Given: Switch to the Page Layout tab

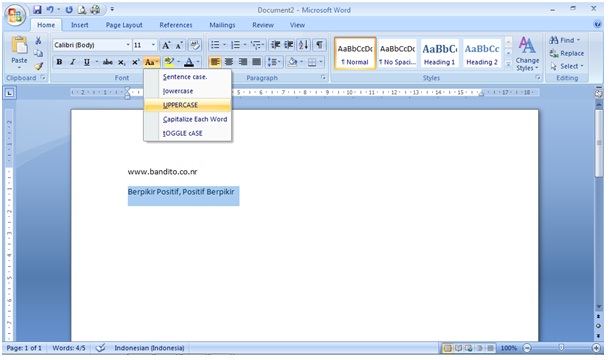Looking at the screenshot, I should point(124,25).
